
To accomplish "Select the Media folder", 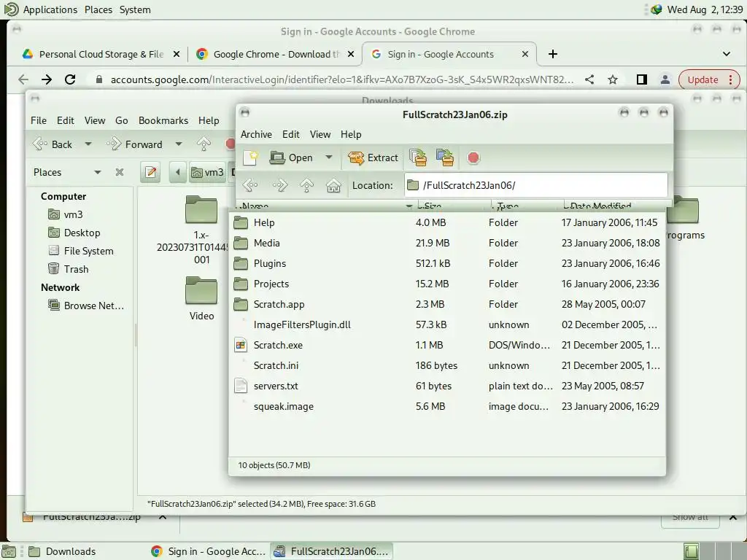I will (x=447, y=243).
